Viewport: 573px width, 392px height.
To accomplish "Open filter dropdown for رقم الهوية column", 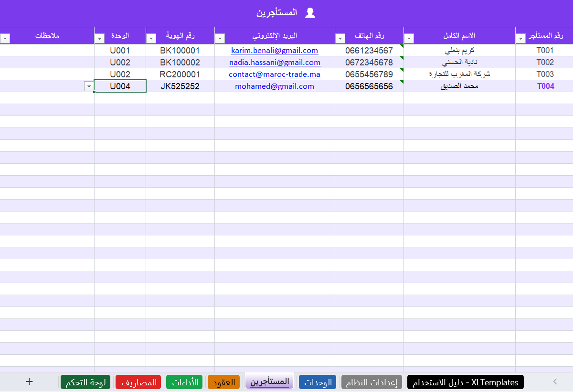I will [x=151, y=38].
